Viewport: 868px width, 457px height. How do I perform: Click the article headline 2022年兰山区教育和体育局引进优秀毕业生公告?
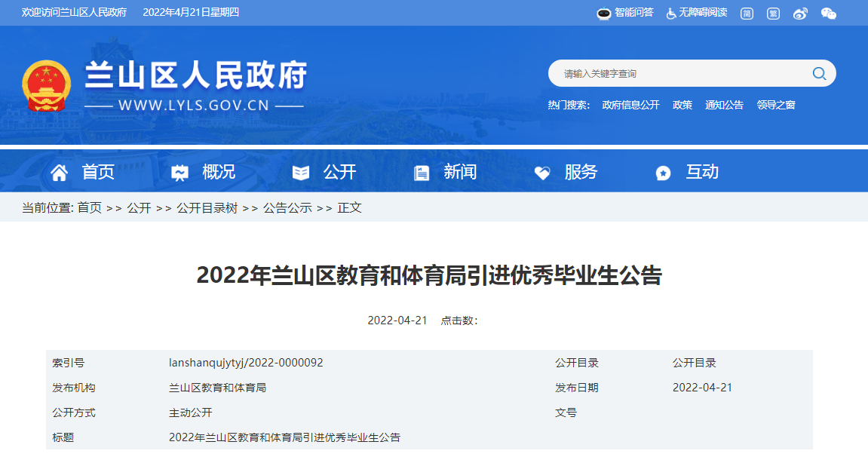pos(429,275)
